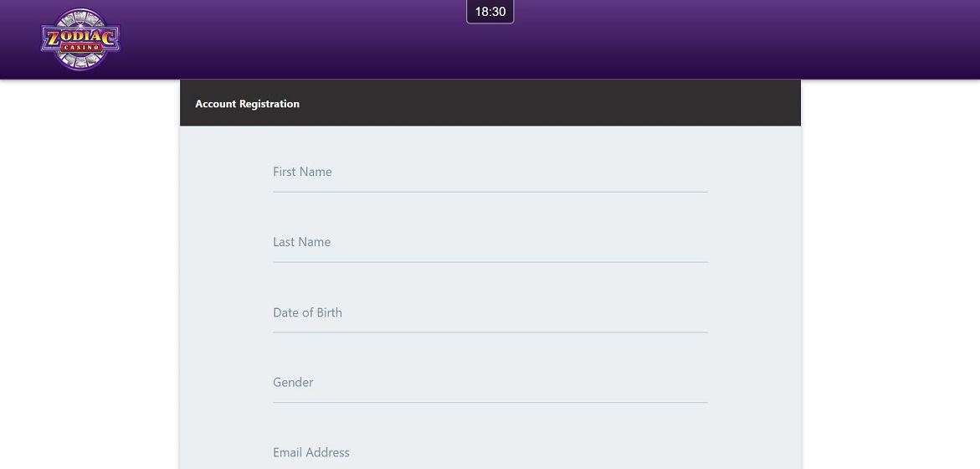Click the underline beneath Gender

(490, 402)
